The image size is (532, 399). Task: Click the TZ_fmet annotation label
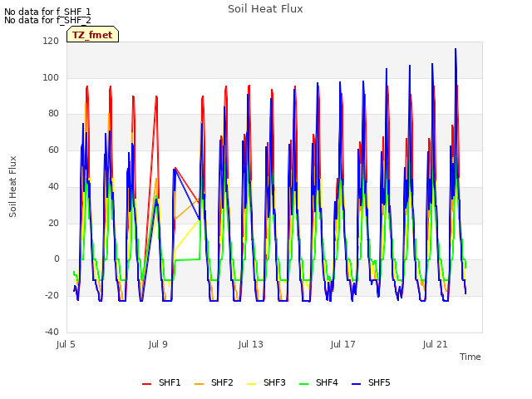[92, 35]
